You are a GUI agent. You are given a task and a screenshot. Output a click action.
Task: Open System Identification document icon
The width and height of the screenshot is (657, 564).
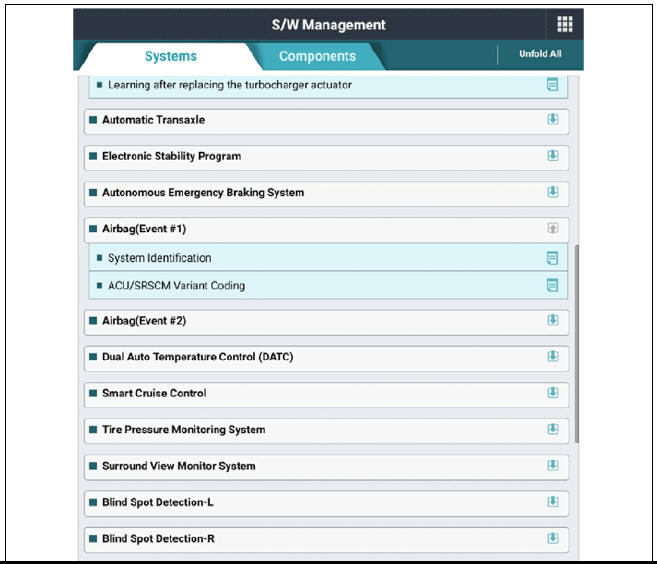click(x=552, y=258)
